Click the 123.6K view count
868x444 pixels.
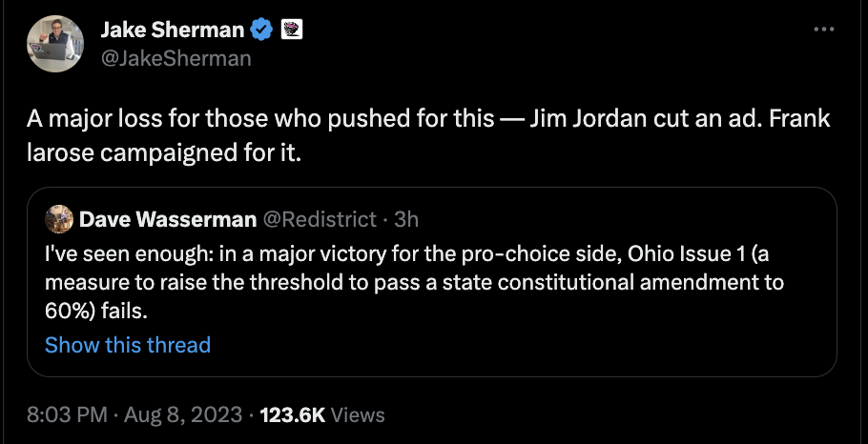click(x=292, y=414)
